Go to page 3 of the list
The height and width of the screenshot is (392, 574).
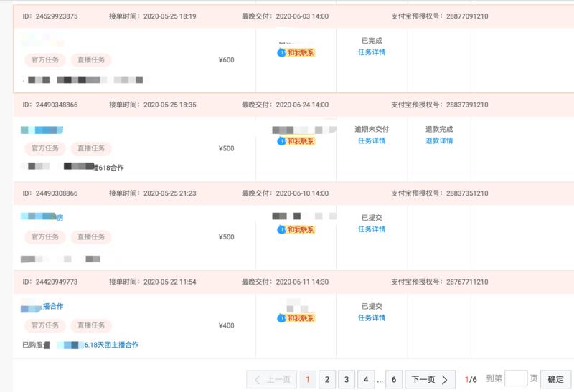click(347, 380)
